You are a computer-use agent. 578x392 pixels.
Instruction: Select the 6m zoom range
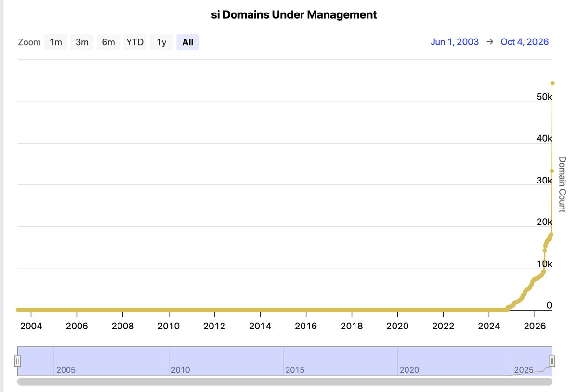point(108,42)
